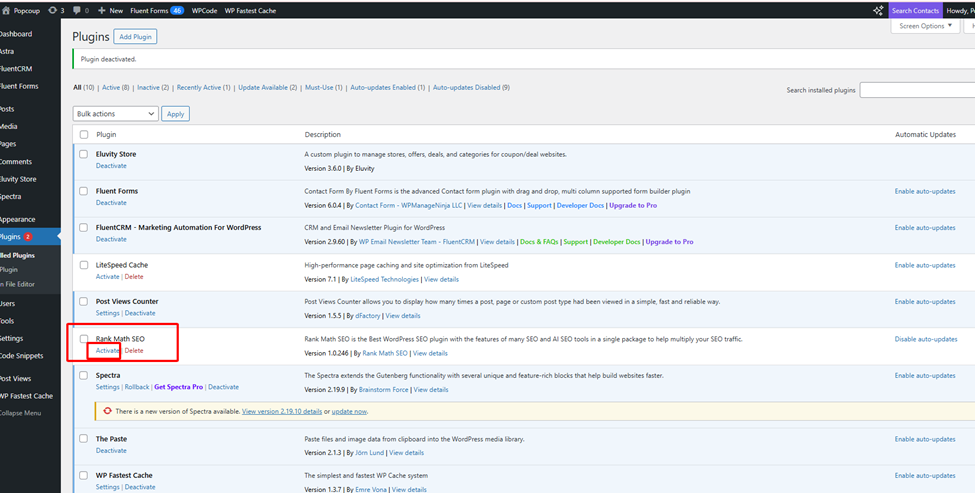
Task: Open Dashboard in the sidebar
Action: [x=16, y=34]
